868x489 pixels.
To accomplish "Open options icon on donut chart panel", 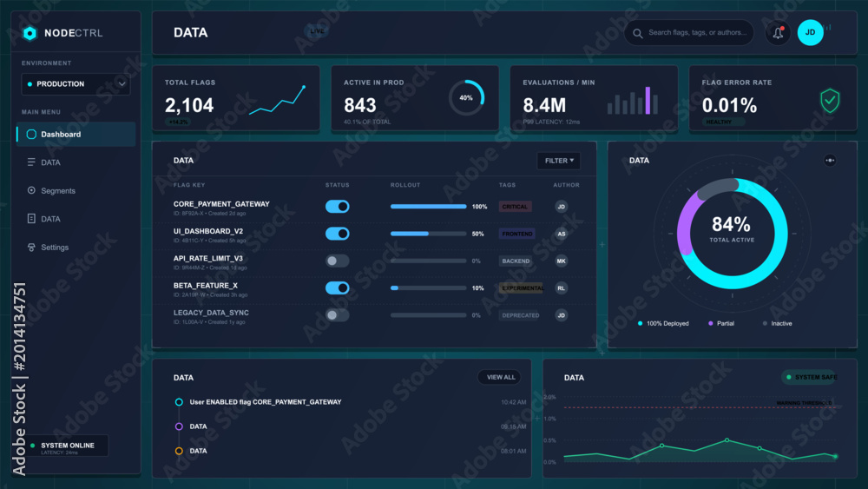I will click(x=830, y=161).
